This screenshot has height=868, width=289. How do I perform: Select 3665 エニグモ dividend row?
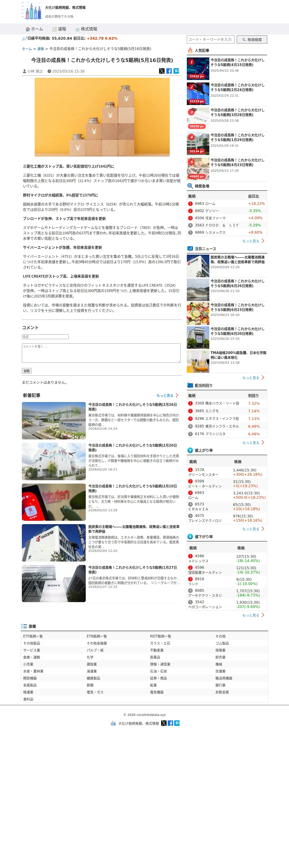pyautogui.click(x=227, y=411)
